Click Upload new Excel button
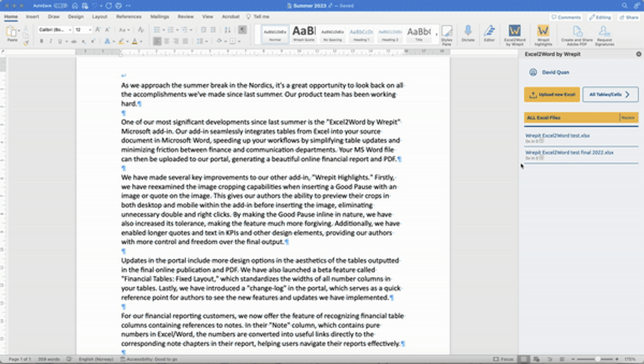The height and width of the screenshot is (364, 644). click(x=552, y=94)
